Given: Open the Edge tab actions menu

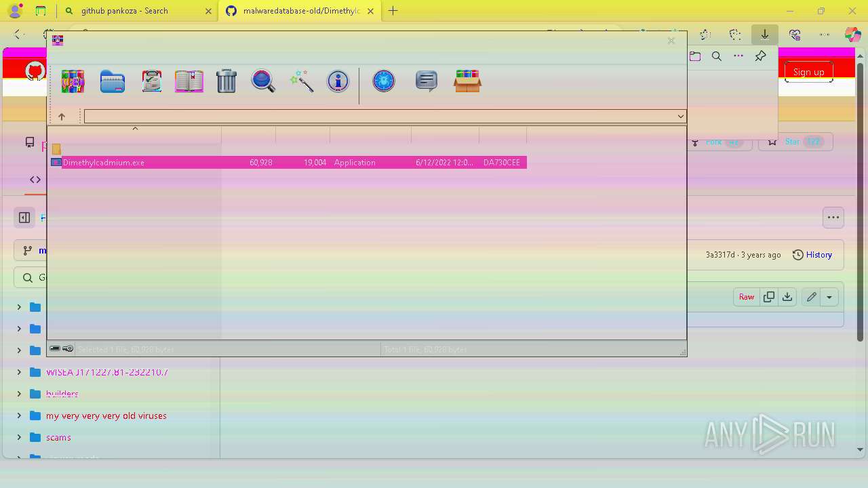Looking at the screenshot, I should tap(41, 11).
